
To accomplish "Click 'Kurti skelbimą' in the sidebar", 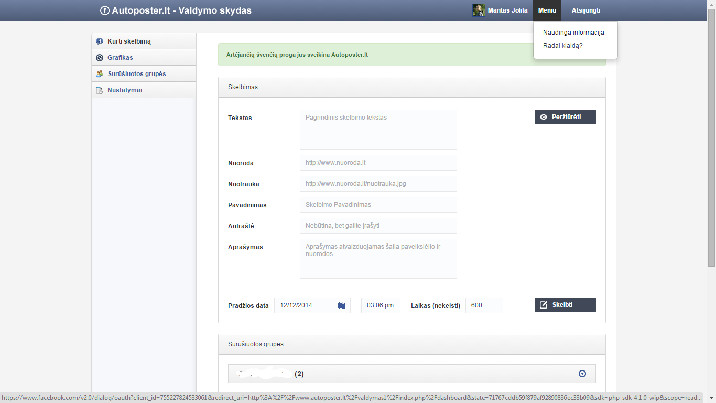I will (x=129, y=42).
